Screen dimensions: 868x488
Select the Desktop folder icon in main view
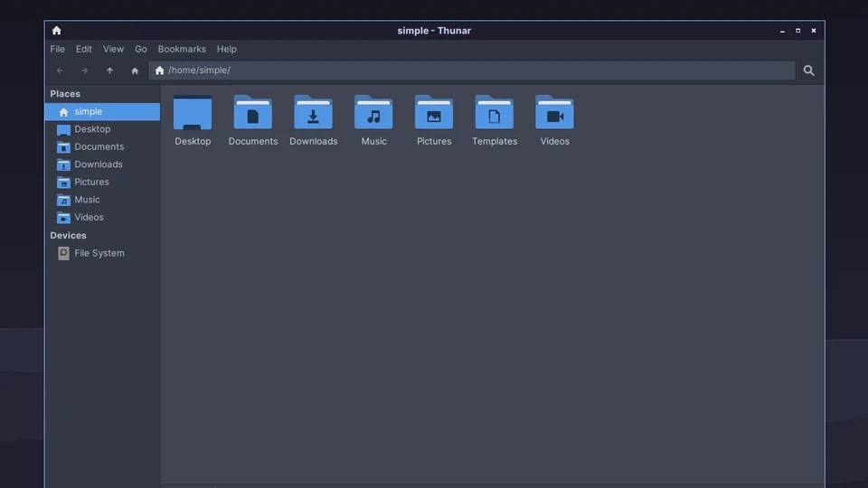coord(193,112)
